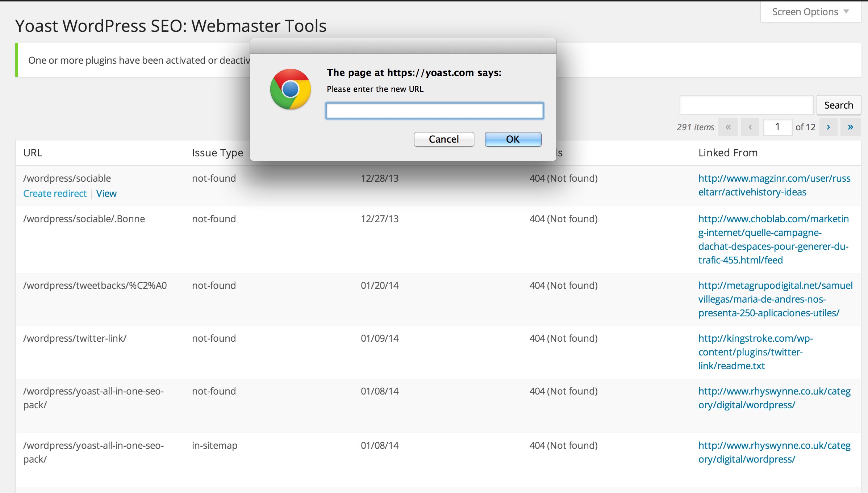The height and width of the screenshot is (493, 868).
Task: Open the magzinr.com linked-from URL
Action: [774, 185]
